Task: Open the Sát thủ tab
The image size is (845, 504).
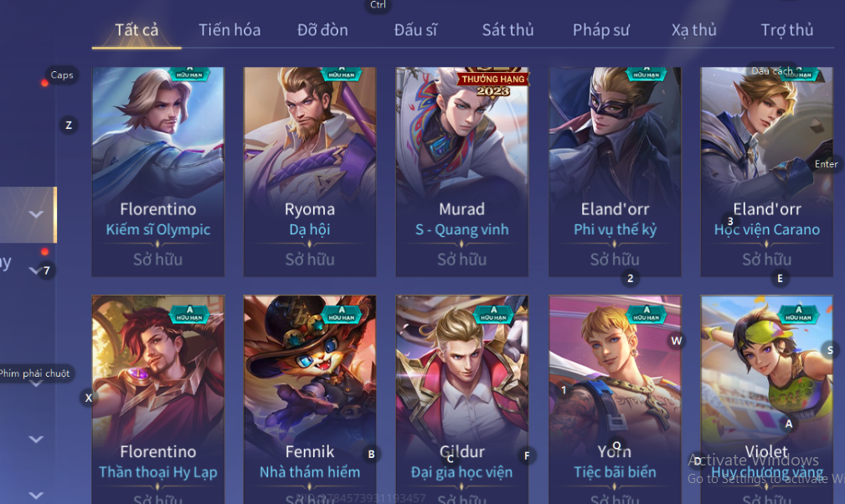Action: 508,29
